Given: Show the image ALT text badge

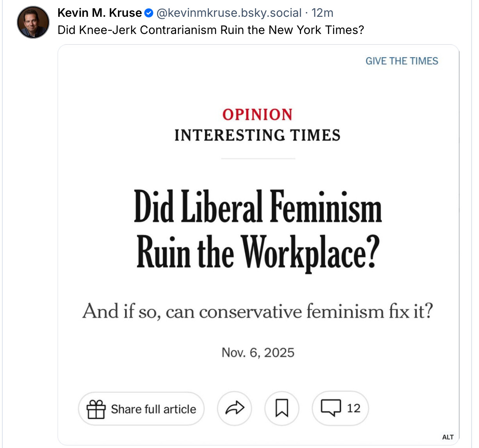Looking at the screenshot, I should [448, 437].
